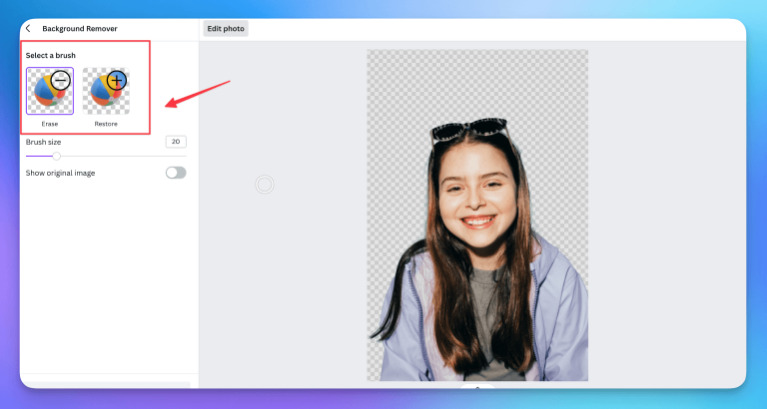Click the Brush size value field
This screenshot has width=767, height=409.
[x=176, y=142]
